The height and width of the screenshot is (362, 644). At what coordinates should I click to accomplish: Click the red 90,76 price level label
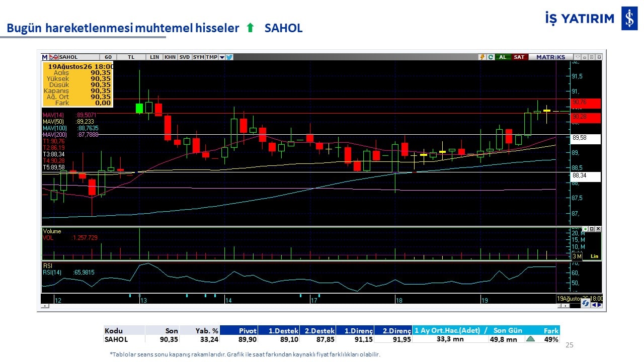pyautogui.click(x=586, y=103)
